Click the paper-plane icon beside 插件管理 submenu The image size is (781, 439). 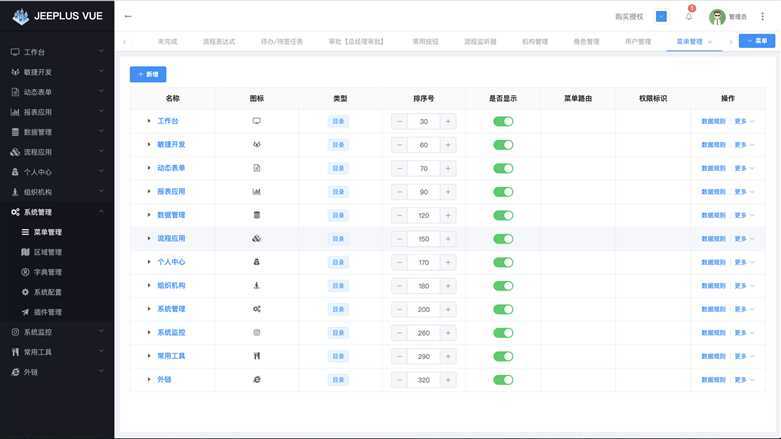coord(25,312)
